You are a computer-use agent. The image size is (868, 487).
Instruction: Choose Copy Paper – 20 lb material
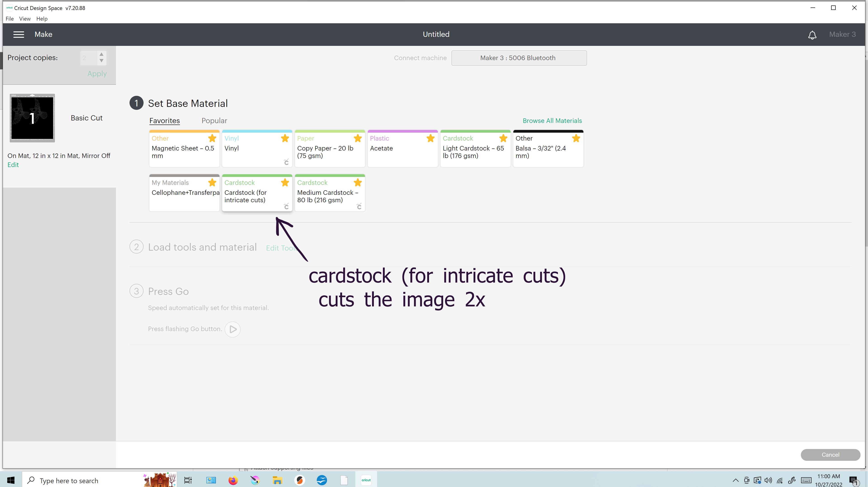click(330, 148)
